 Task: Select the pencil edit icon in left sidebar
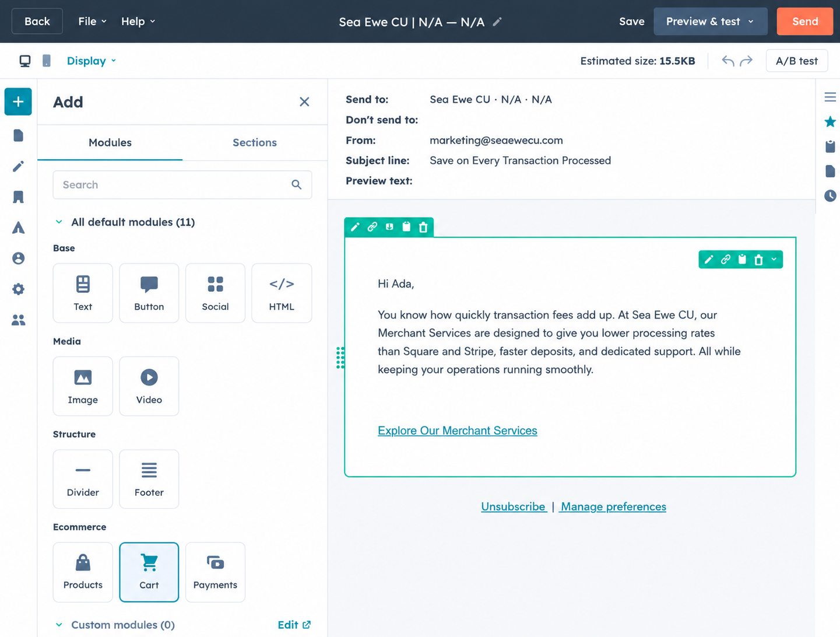[18, 166]
